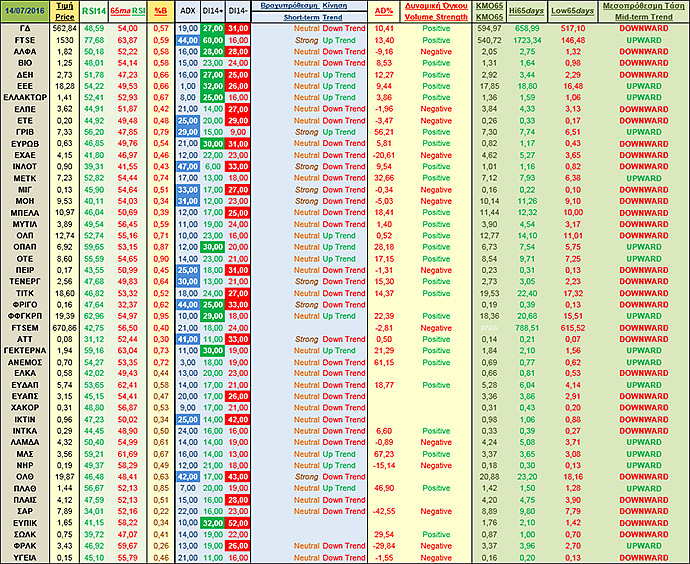Click the ΓΡΙΒ ticker row label

25,132
